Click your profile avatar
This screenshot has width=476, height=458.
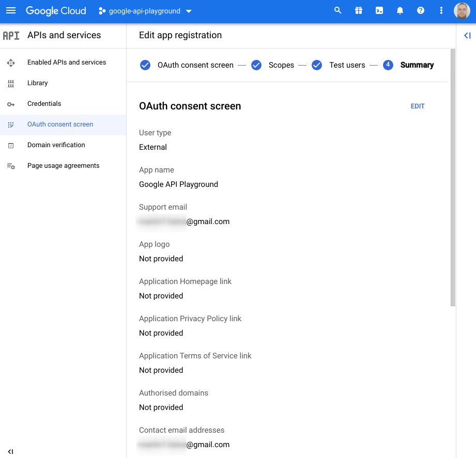click(462, 10)
